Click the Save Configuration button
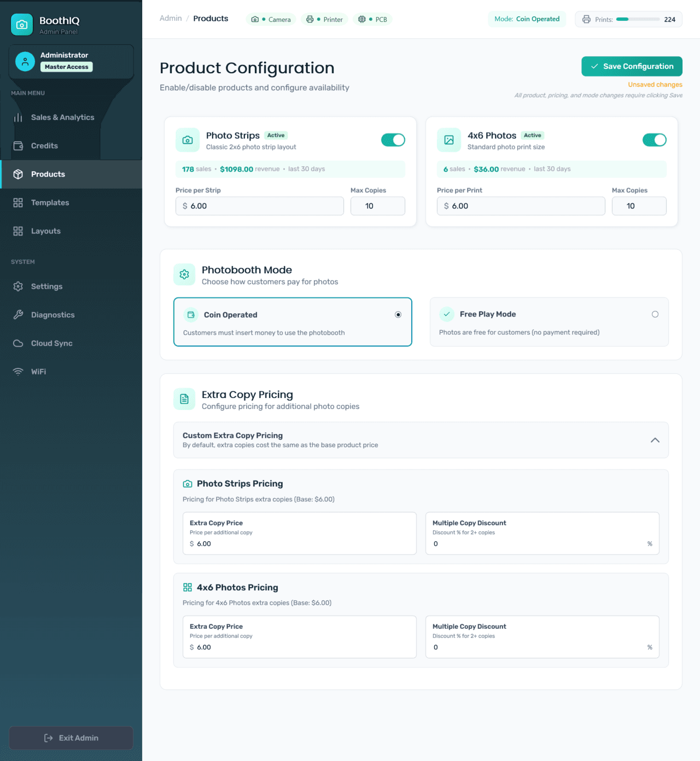The image size is (700, 761). [632, 66]
